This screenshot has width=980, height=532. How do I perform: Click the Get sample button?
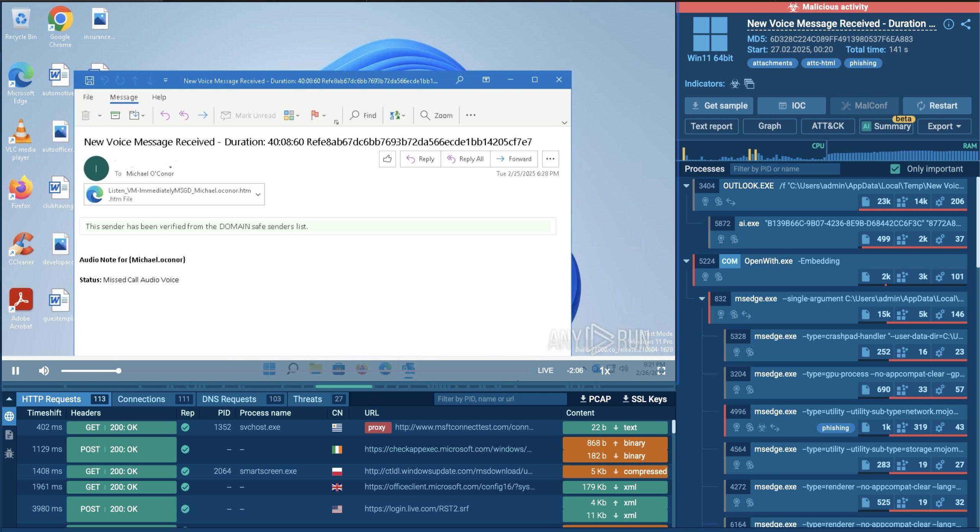[x=719, y=106]
